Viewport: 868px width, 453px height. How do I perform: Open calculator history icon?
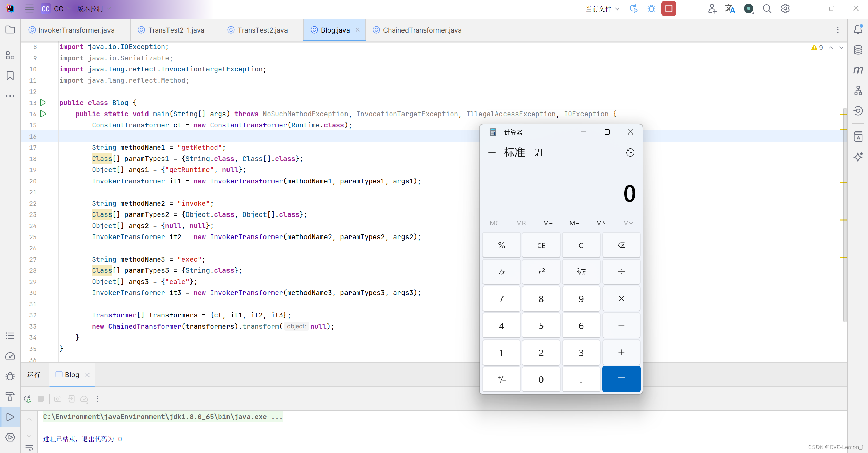[x=630, y=152]
